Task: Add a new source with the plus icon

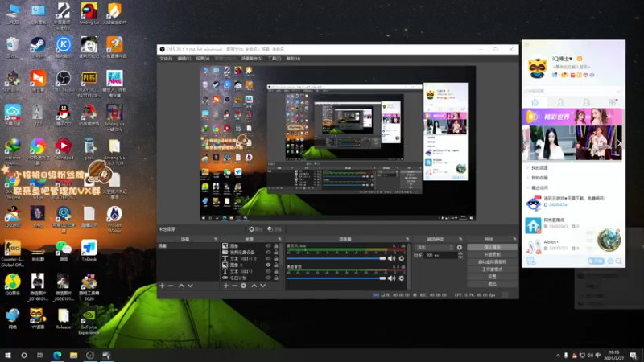Action: pyautogui.click(x=226, y=286)
